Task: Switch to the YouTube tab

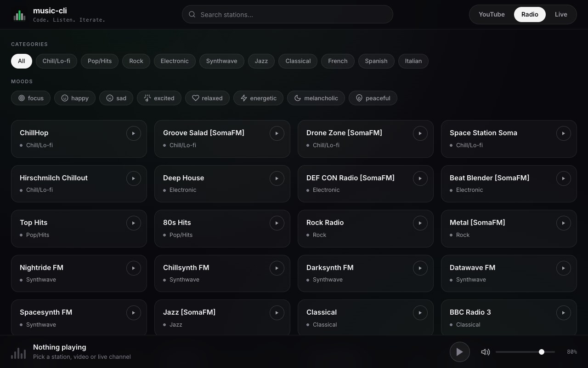Action: pyautogui.click(x=492, y=14)
